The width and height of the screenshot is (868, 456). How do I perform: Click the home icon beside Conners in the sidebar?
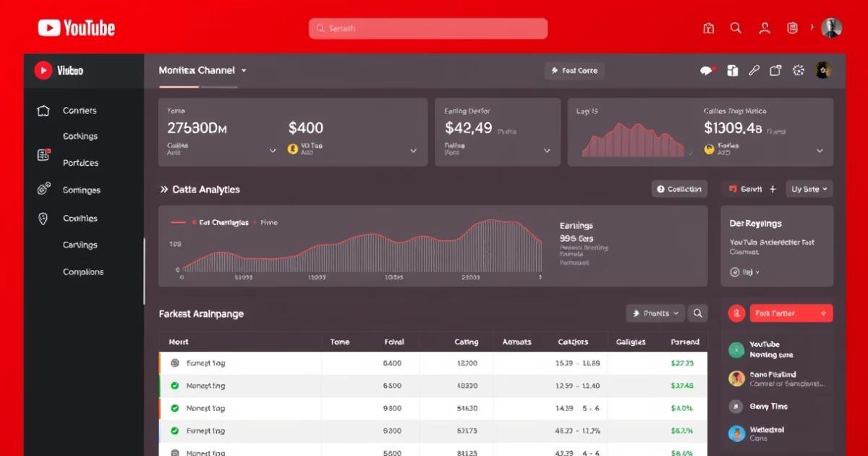point(43,111)
